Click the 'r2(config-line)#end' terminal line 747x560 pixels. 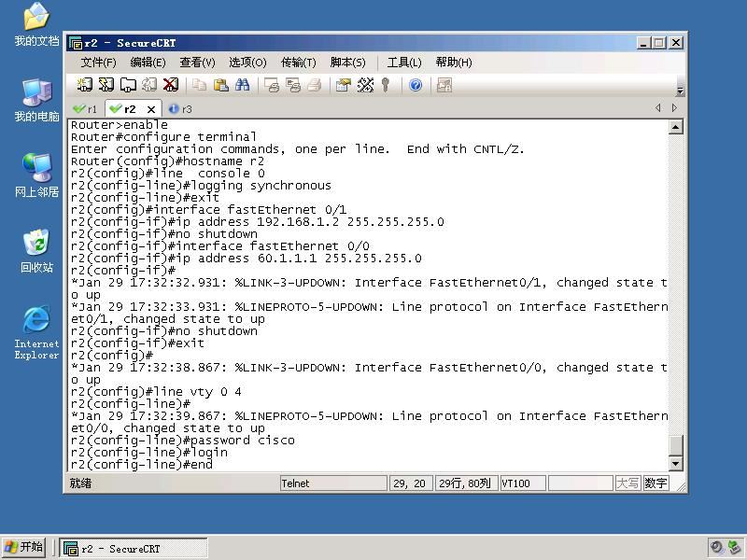pyautogui.click(x=142, y=464)
